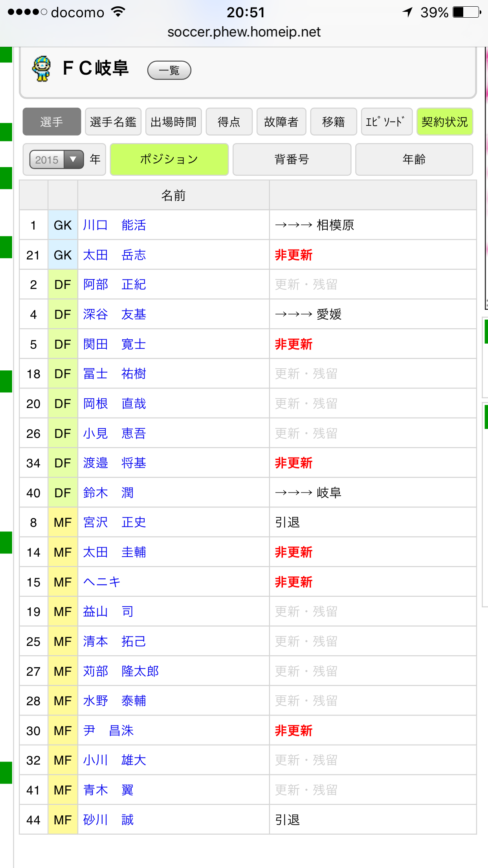Click the 名前 column header

pyautogui.click(x=173, y=195)
